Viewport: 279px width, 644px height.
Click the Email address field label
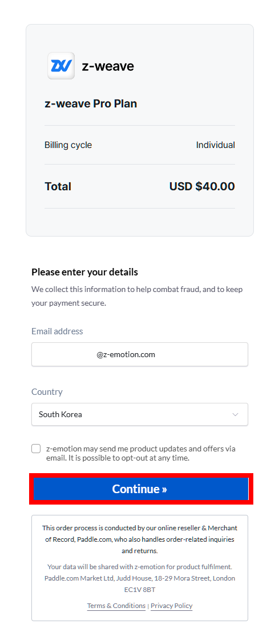(x=57, y=331)
